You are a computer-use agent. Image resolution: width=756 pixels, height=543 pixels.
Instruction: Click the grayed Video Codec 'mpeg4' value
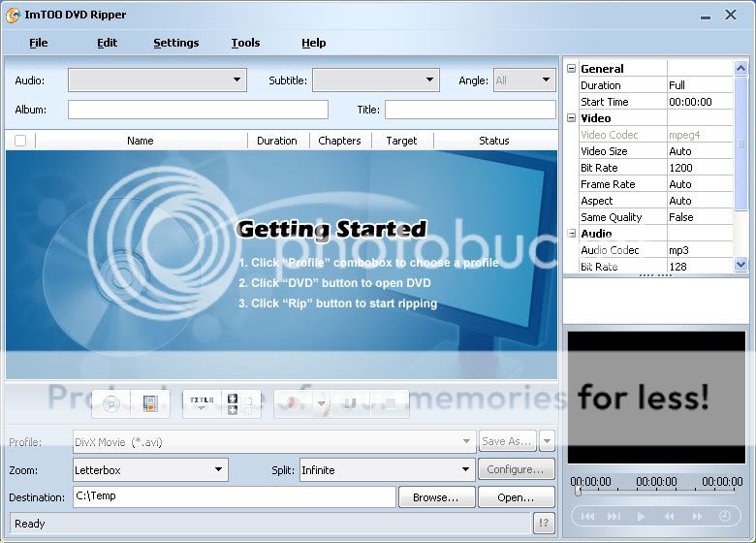[700, 135]
